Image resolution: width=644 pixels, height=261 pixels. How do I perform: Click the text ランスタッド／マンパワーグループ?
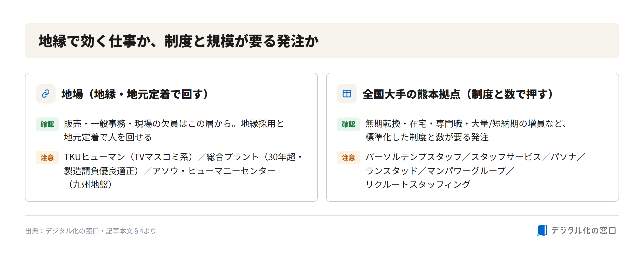coord(435,171)
